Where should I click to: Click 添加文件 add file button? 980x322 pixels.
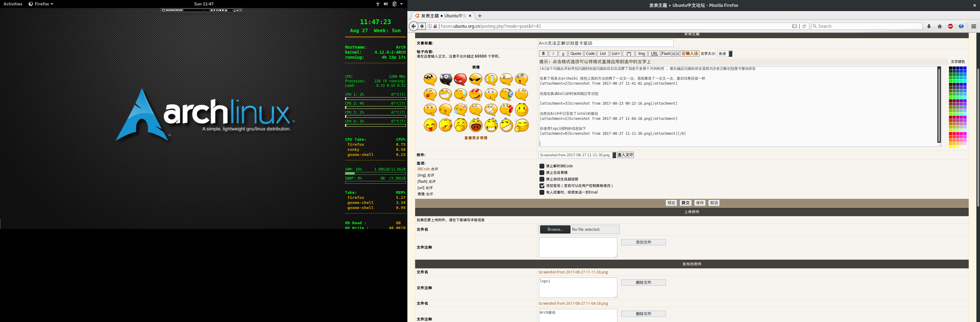click(x=643, y=242)
